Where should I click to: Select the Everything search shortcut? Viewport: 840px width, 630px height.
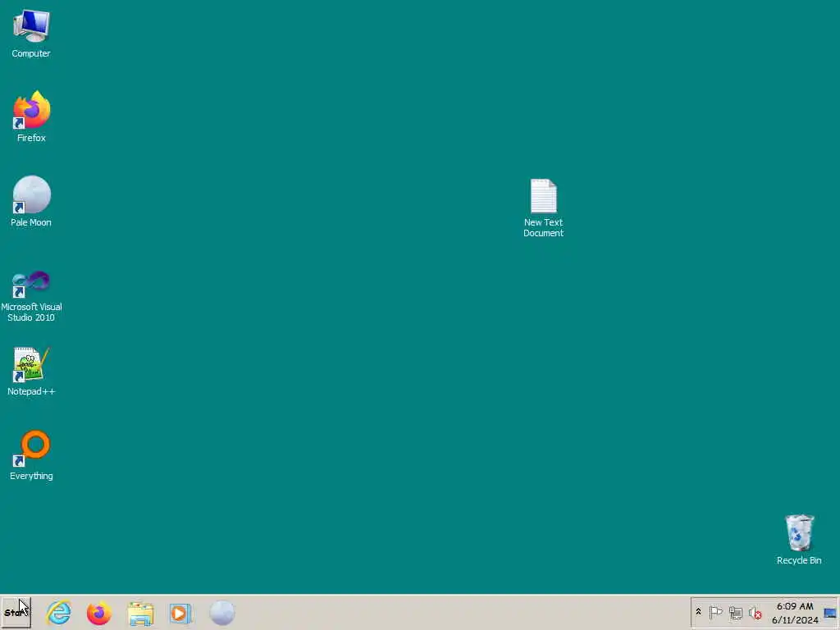click(31, 455)
